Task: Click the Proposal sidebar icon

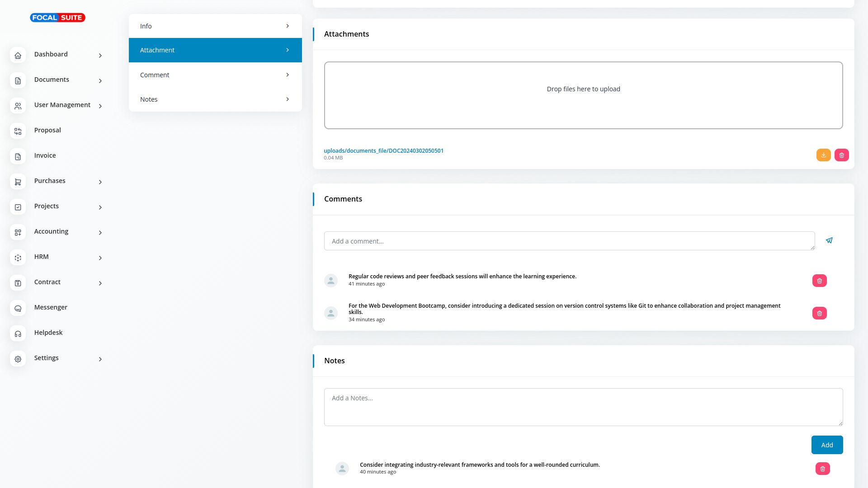Action: pyautogui.click(x=18, y=131)
